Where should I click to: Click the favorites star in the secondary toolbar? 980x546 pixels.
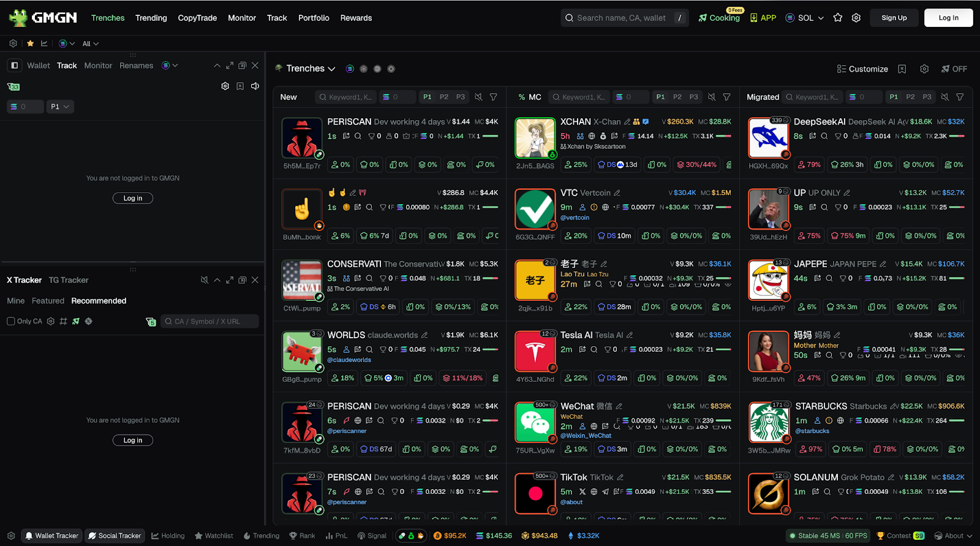point(30,44)
